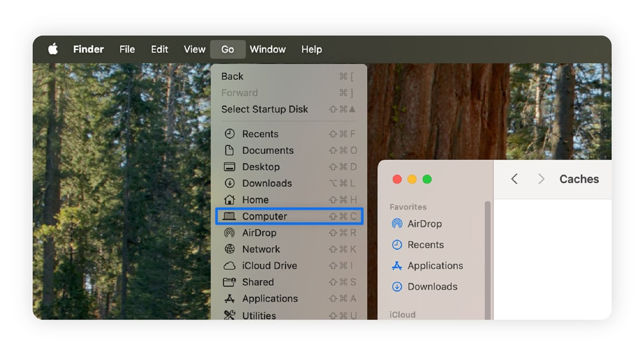Select Computer text in Go menu

coord(265,216)
